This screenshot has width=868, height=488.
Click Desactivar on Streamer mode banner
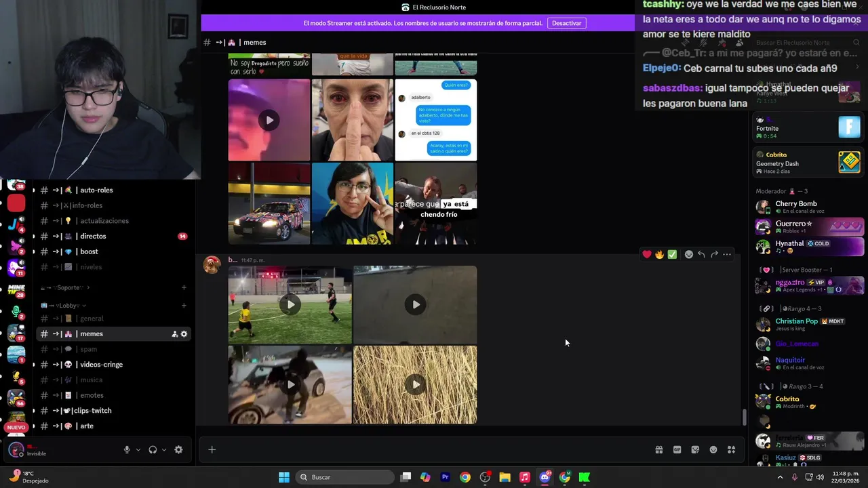[566, 23]
